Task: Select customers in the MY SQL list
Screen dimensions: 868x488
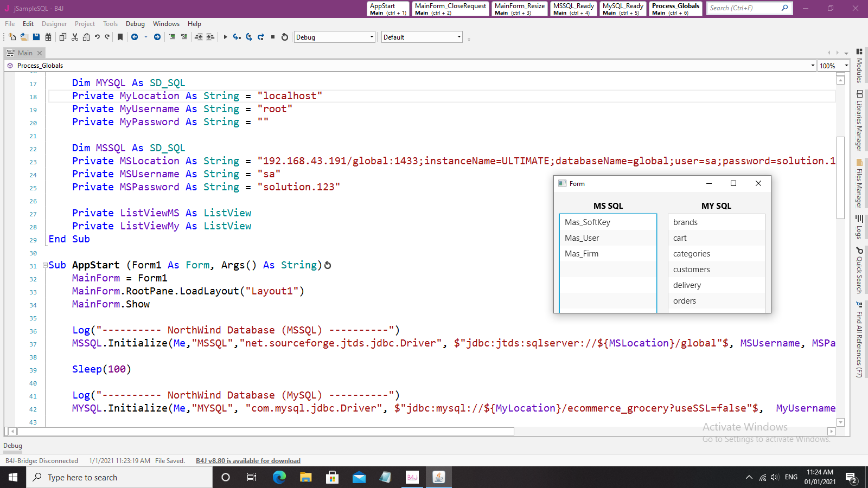Action: pyautogui.click(x=692, y=269)
